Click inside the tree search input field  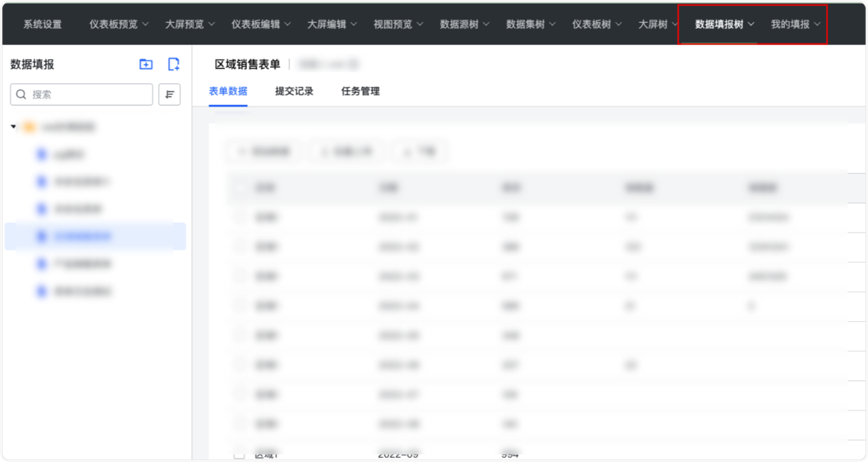[x=81, y=94]
